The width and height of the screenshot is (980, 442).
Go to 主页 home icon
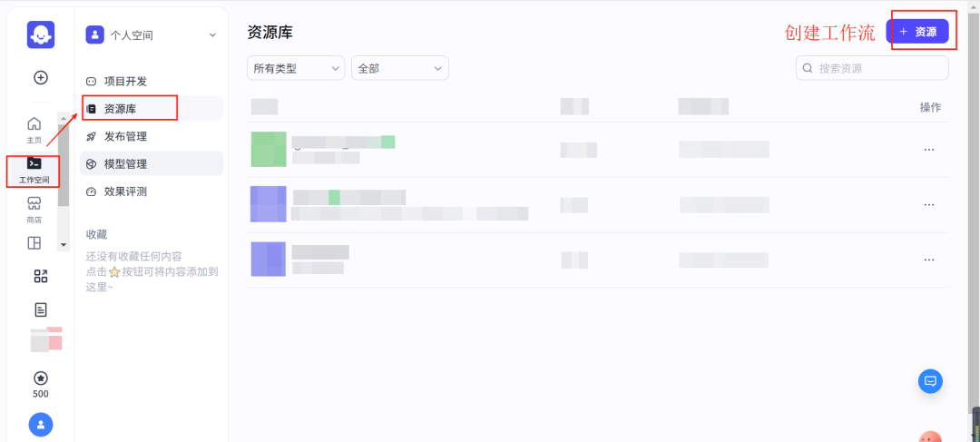(x=34, y=128)
